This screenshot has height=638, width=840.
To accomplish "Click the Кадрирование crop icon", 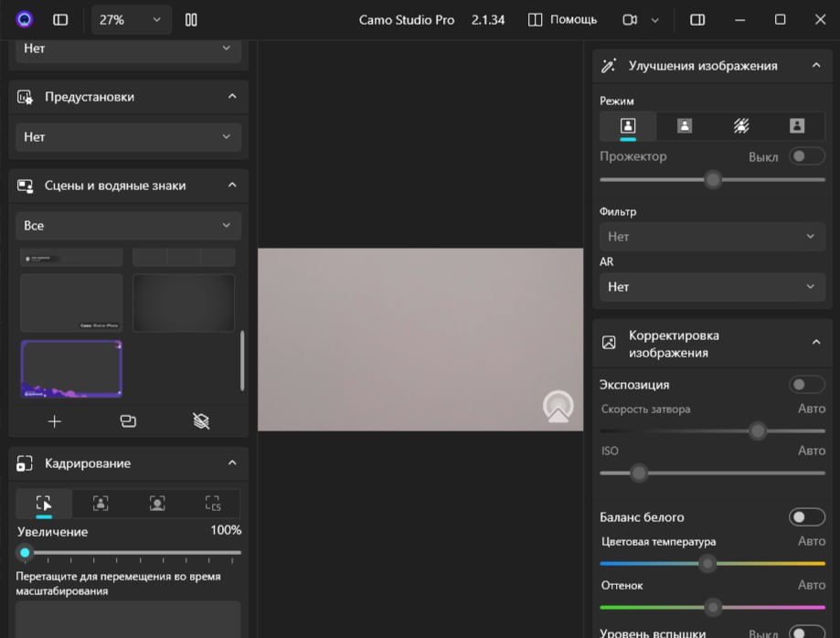I will coord(25,463).
